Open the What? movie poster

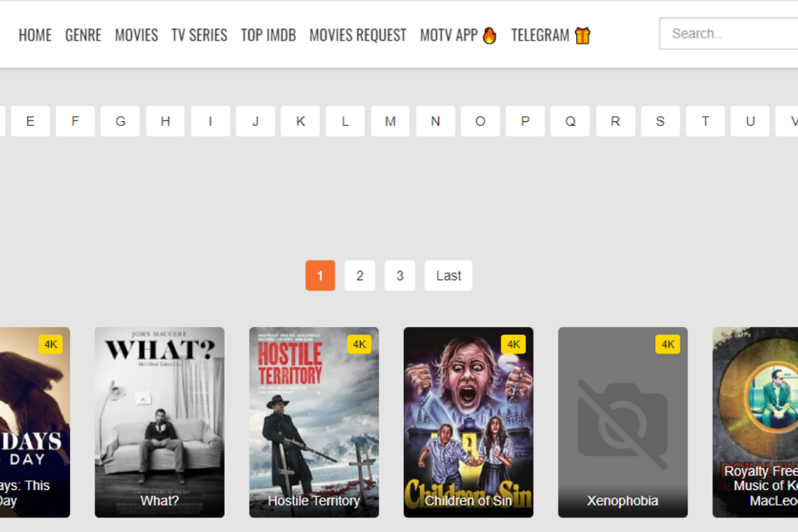[160, 413]
